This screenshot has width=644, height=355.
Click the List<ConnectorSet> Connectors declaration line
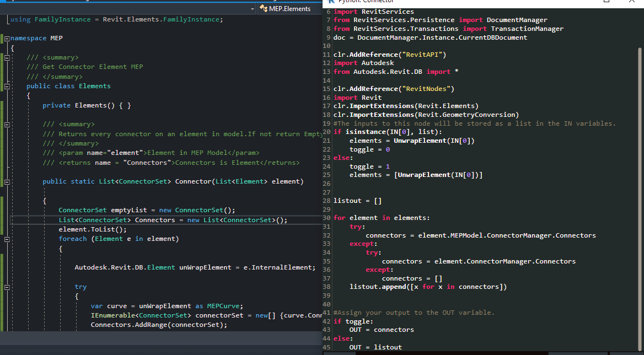point(173,220)
